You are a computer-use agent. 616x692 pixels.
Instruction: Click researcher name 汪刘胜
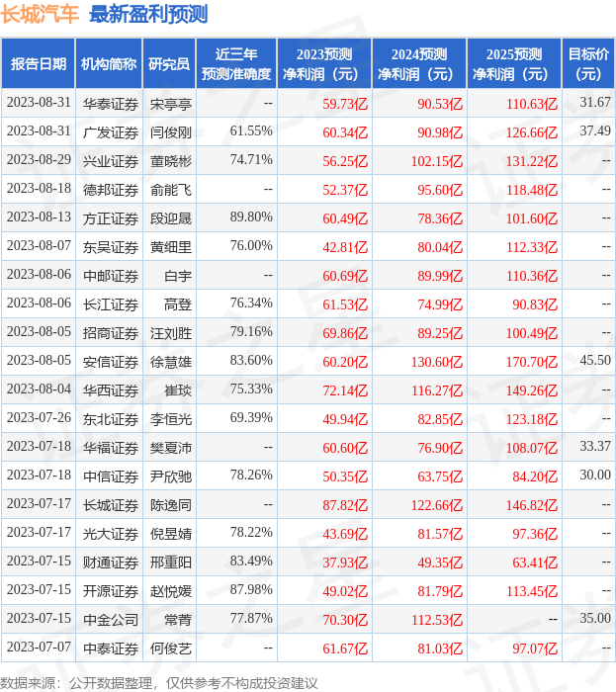pyautogui.click(x=171, y=333)
